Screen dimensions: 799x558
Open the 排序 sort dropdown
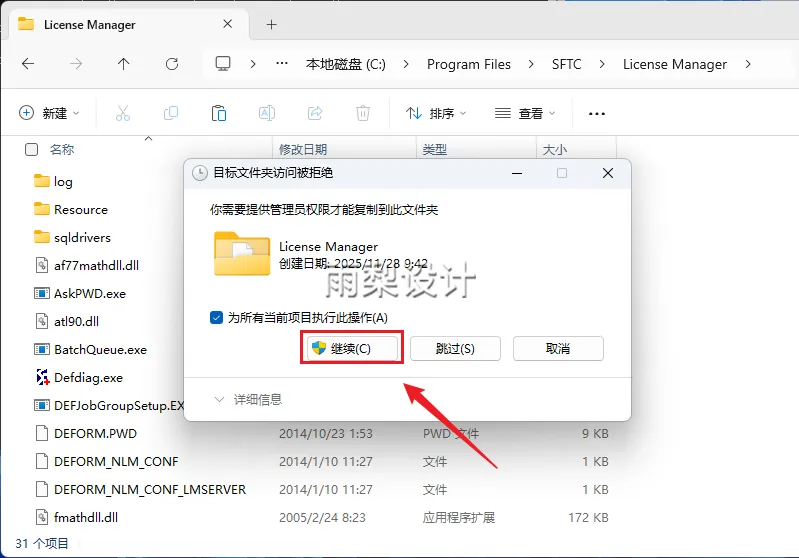click(x=436, y=113)
